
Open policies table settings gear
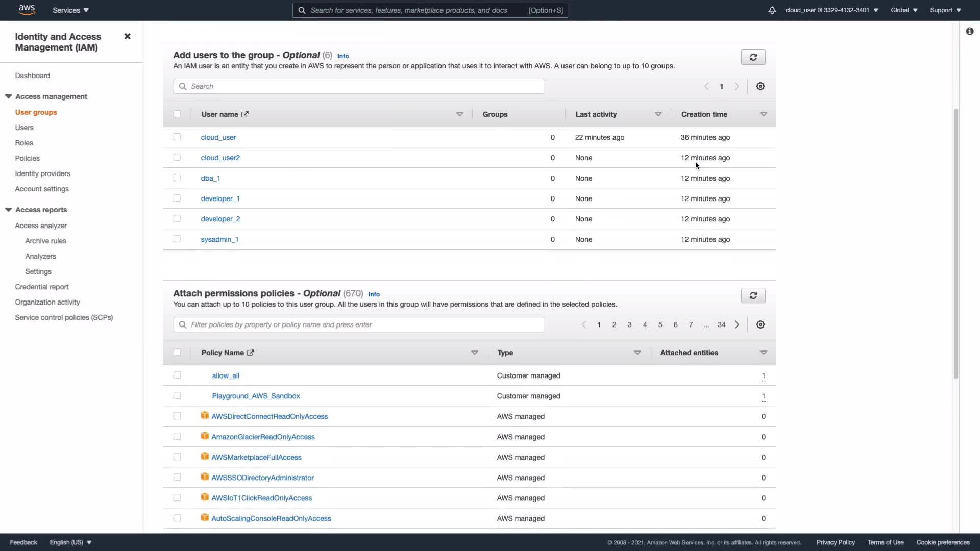760,324
